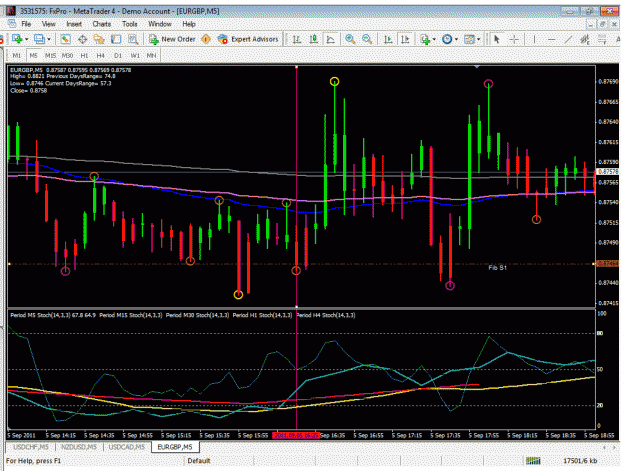Switch to the NZDUSD,M5 chart tab
The height and width of the screenshot is (471, 625).
(79, 447)
